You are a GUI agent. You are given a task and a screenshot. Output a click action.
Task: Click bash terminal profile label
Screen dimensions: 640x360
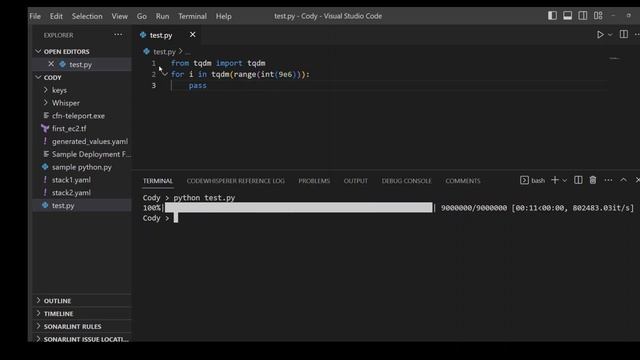click(x=538, y=180)
